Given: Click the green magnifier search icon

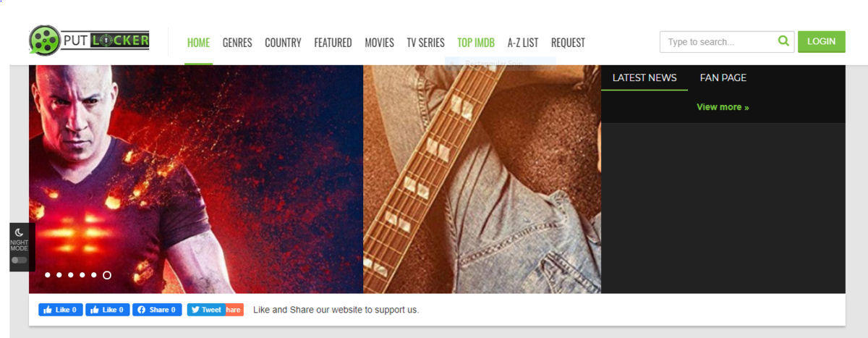Looking at the screenshot, I should (x=783, y=41).
